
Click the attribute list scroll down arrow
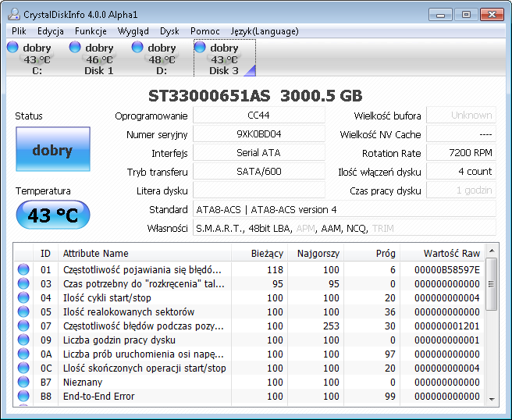[492, 399]
